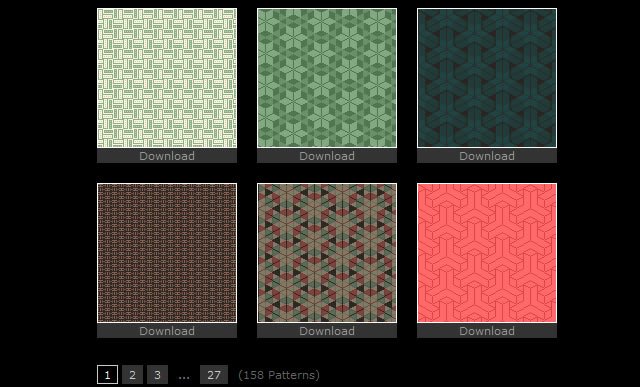Screen dimensions: 640x387
Task: Open the dark teal interlocking pattern thumbnail
Action: pyautogui.click(x=487, y=78)
